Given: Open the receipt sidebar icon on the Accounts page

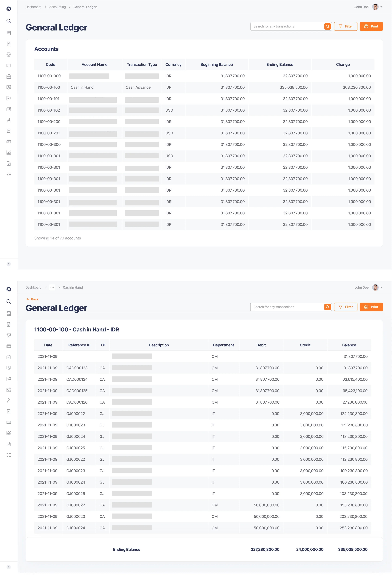Looking at the screenshot, I should point(9,131).
